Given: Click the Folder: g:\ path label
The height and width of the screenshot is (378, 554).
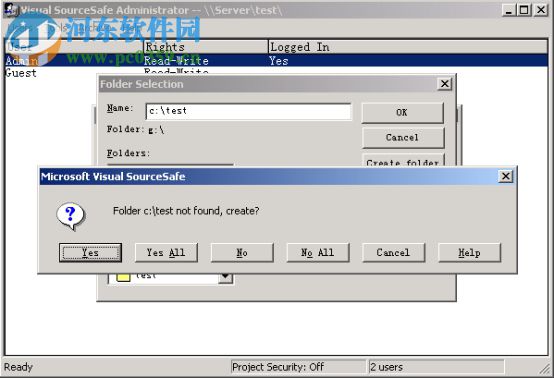Looking at the screenshot, I should (x=136, y=130).
